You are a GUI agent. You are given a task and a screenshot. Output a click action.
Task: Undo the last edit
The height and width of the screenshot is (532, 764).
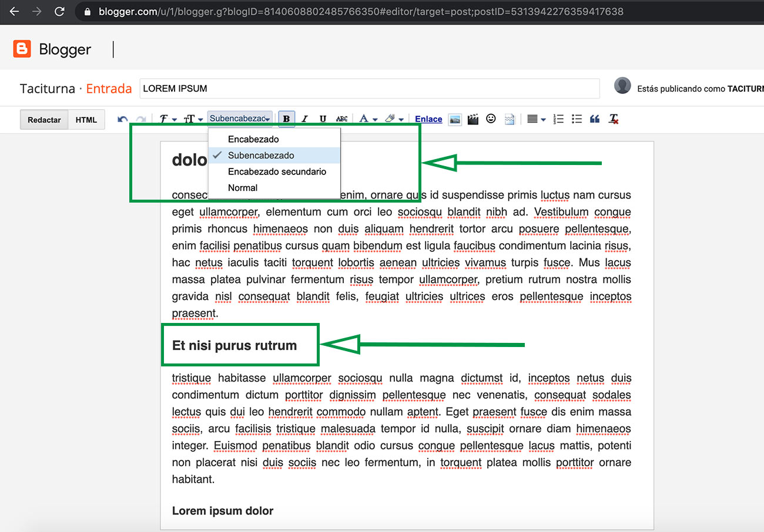(x=122, y=119)
